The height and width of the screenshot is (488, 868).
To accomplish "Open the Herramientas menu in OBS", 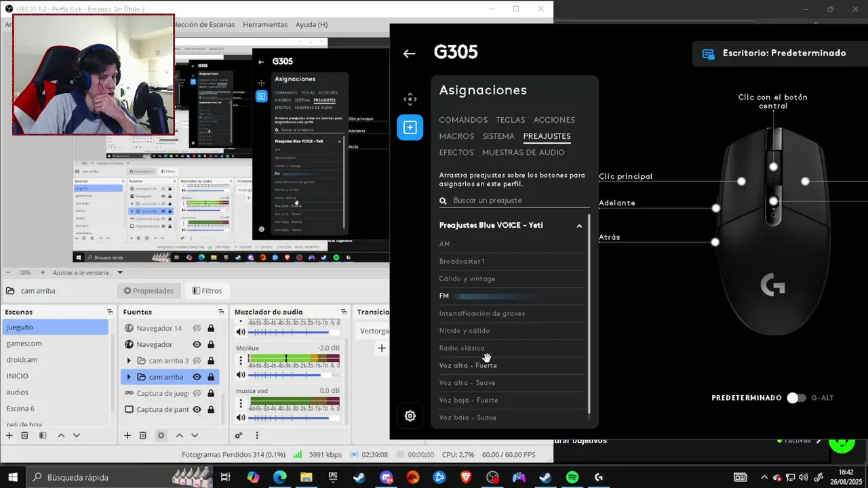I will point(265,24).
